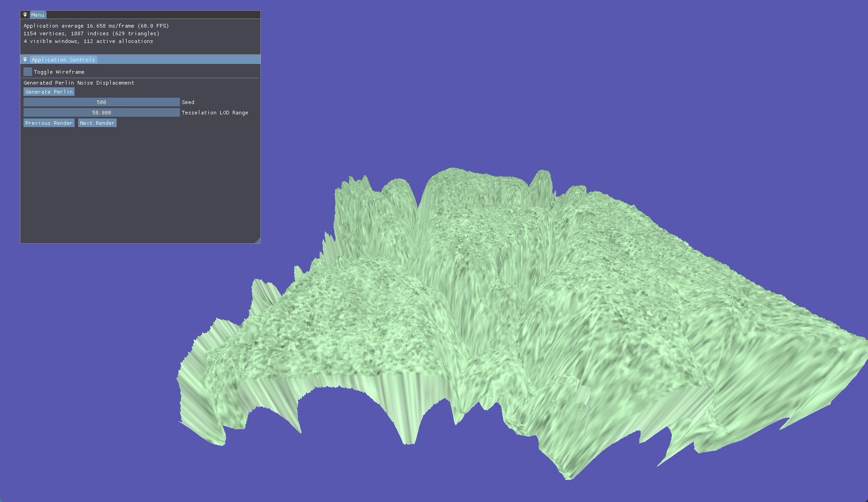Viewport: 868px width, 502px height.
Task: Click the Toggle Wireframe label text
Action: tap(59, 72)
